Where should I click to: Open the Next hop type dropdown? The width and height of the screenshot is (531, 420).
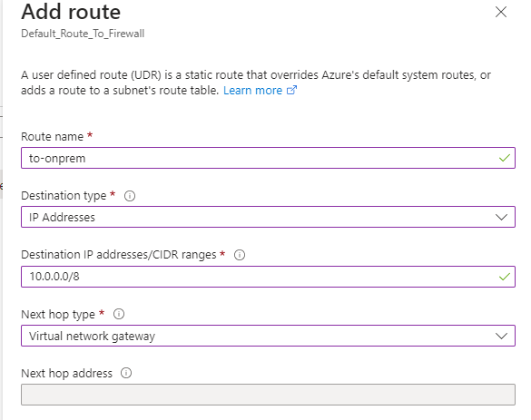click(x=268, y=336)
